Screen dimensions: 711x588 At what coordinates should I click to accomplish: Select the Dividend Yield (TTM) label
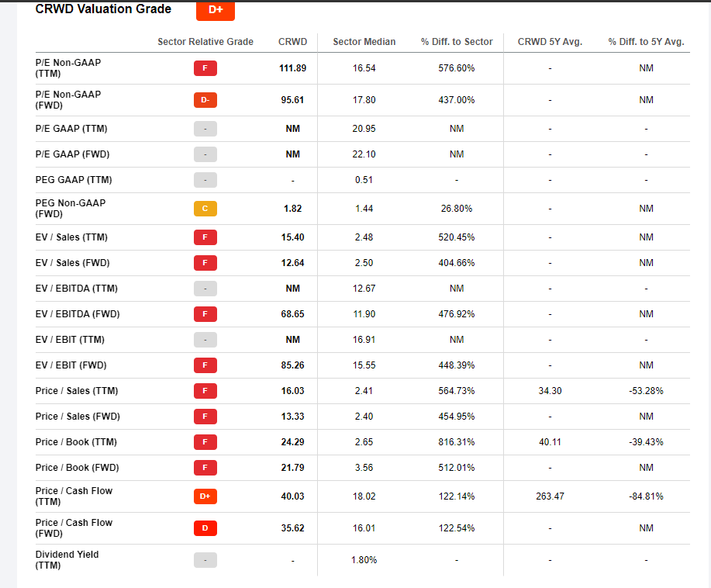pyautogui.click(x=67, y=560)
